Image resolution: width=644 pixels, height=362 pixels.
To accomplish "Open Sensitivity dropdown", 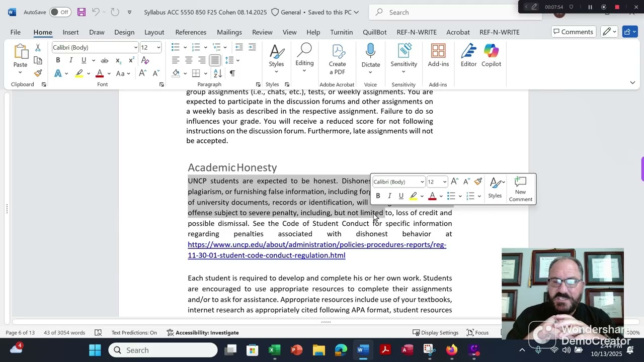I will pos(404,59).
